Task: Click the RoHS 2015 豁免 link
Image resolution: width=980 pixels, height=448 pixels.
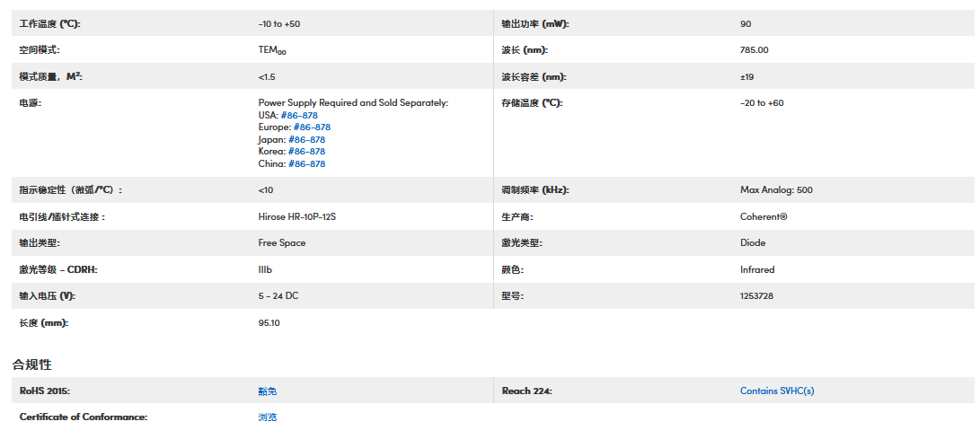Action: (268, 391)
